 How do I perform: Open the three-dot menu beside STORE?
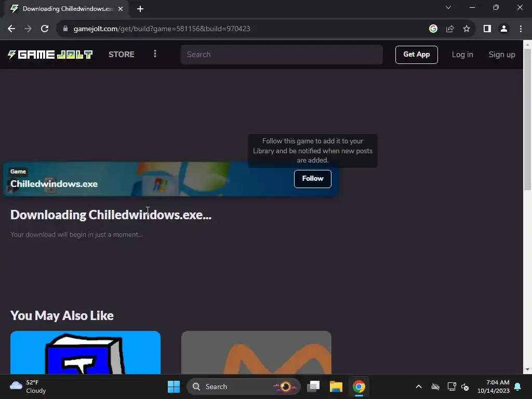click(155, 54)
